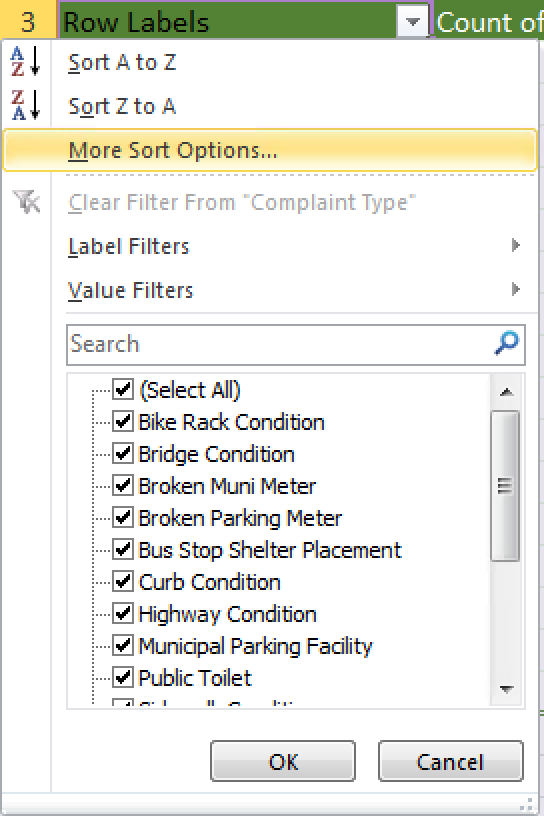Click the clear filter funnel icon
The height and width of the screenshot is (816, 544).
coord(26,202)
